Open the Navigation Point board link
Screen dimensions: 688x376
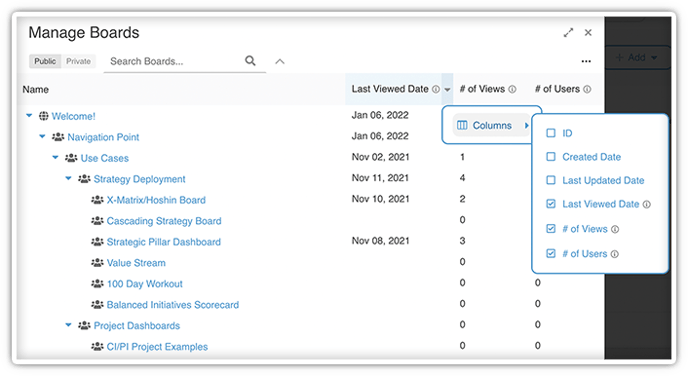coord(103,137)
